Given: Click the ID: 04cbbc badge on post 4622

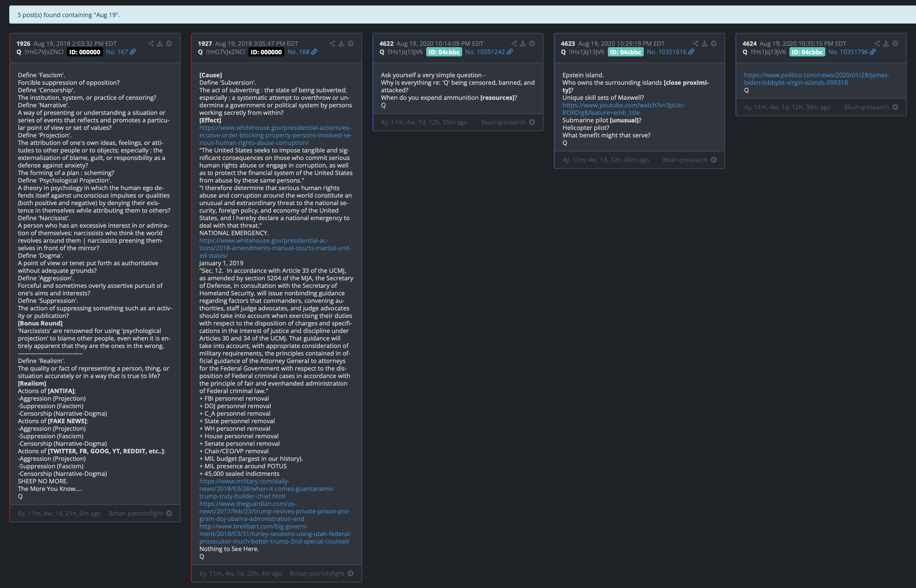Looking at the screenshot, I should 444,52.
